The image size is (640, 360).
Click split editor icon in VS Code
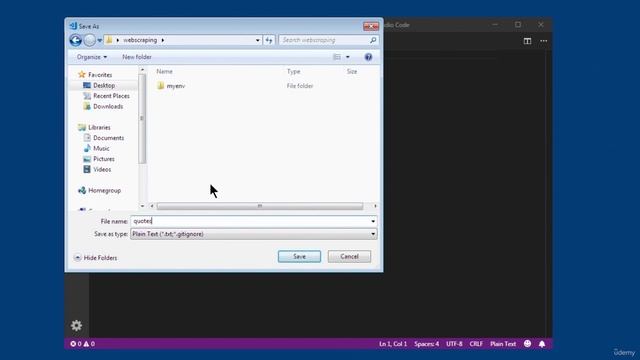tap(527, 41)
